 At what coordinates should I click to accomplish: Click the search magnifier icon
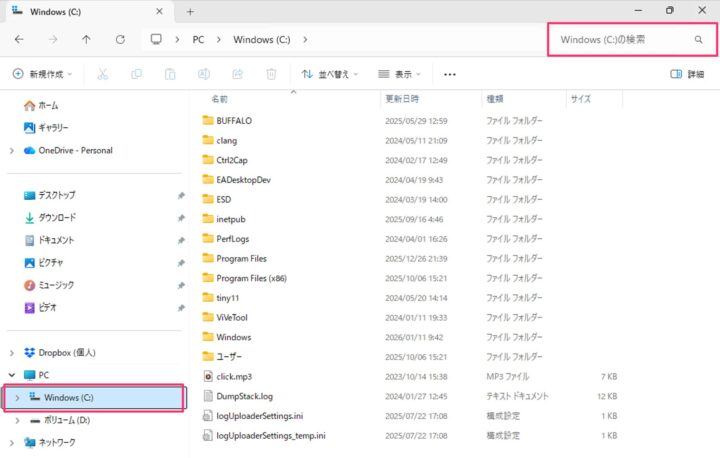coord(699,40)
